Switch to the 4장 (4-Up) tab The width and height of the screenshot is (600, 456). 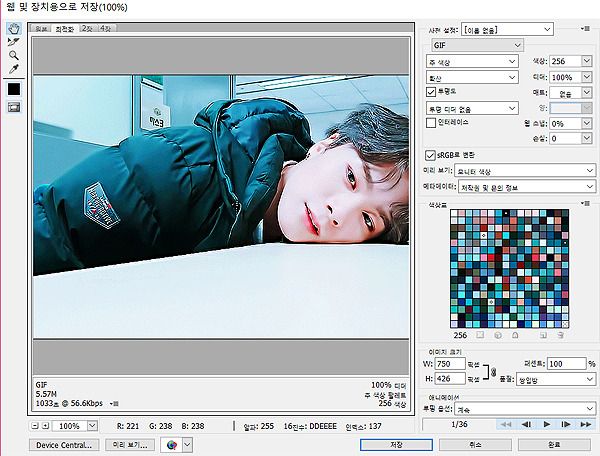[x=106, y=29]
